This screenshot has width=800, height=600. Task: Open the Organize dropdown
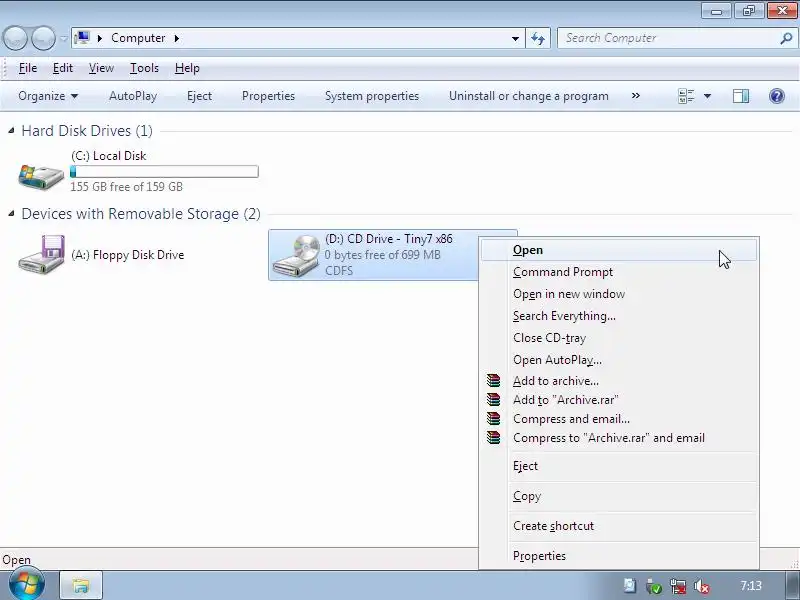coord(48,96)
